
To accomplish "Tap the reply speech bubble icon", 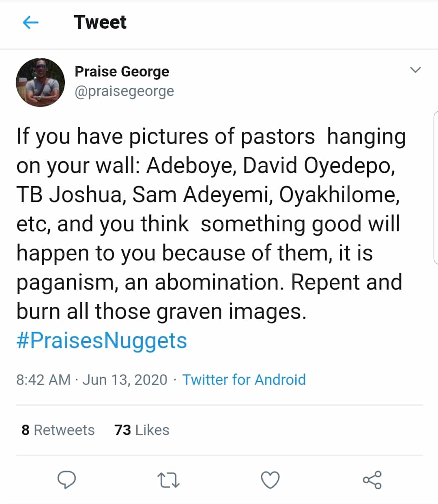I will point(67,480).
